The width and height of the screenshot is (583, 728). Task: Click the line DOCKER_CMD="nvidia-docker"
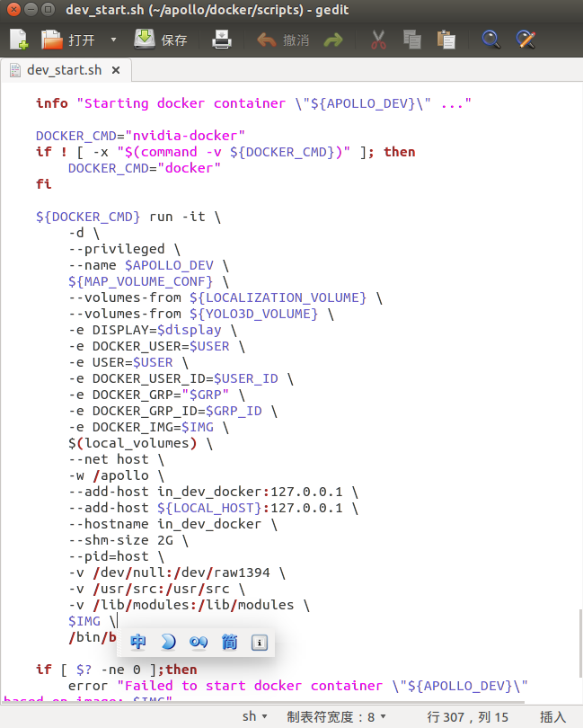coord(140,136)
